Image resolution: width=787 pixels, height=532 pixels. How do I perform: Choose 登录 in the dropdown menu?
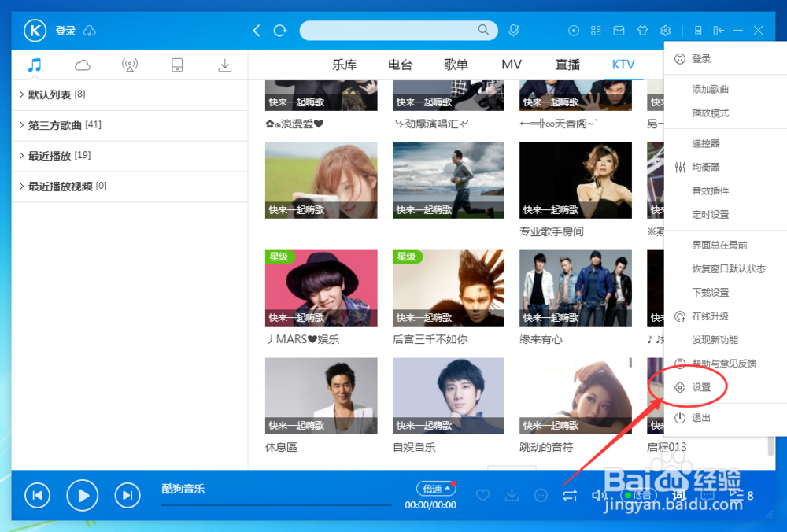(x=701, y=59)
